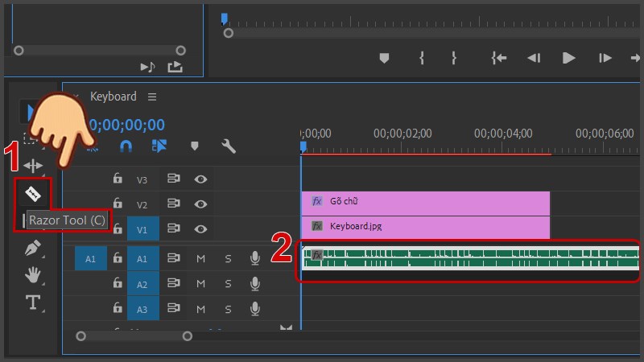Click the timeline zoom scrollbar right handle
This screenshot has width=644, height=362.
point(187,336)
